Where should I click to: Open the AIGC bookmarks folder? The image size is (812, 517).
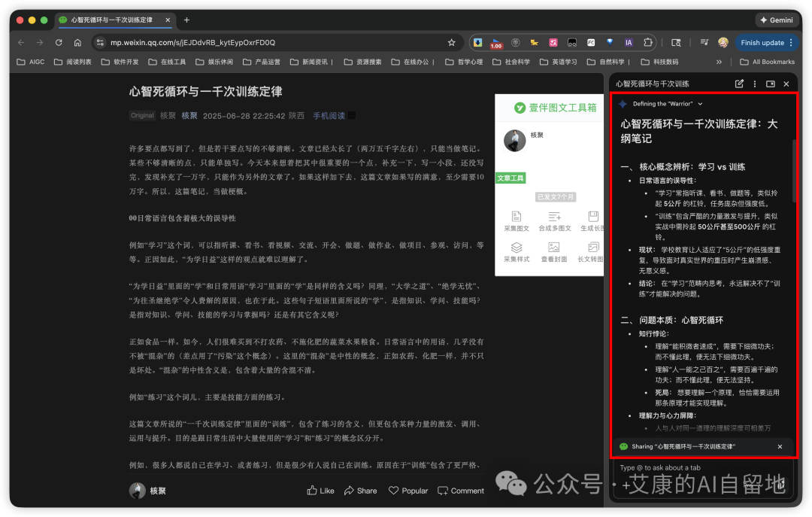point(31,62)
